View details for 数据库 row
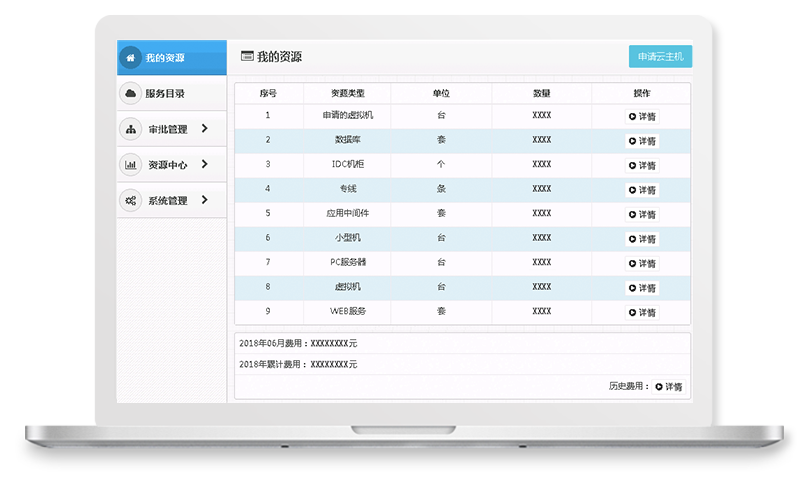The width and height of the screenshot is (808, 495). point(642,141)
